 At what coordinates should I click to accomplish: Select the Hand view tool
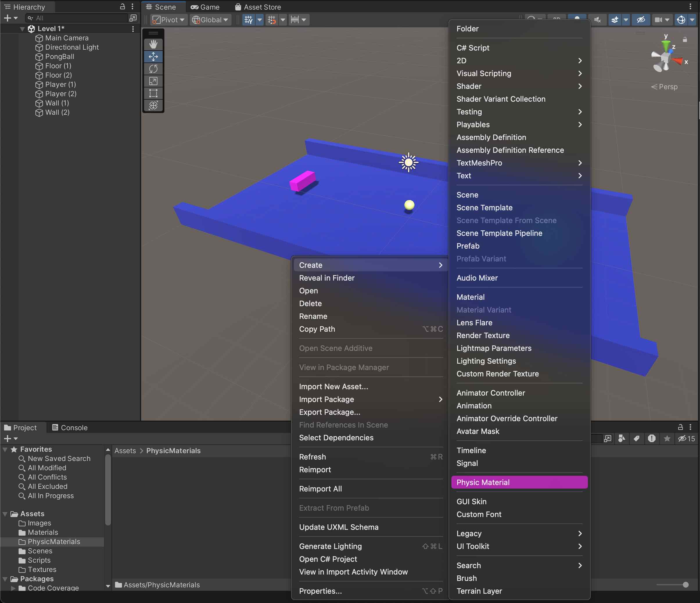pyautogui.click(x=153, y=44)
